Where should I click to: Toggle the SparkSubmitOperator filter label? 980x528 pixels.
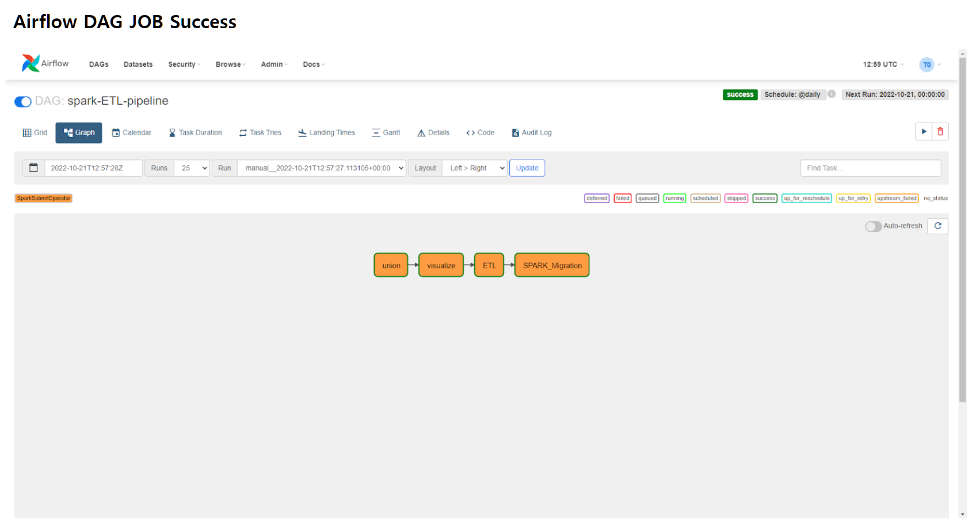(43, 198)
